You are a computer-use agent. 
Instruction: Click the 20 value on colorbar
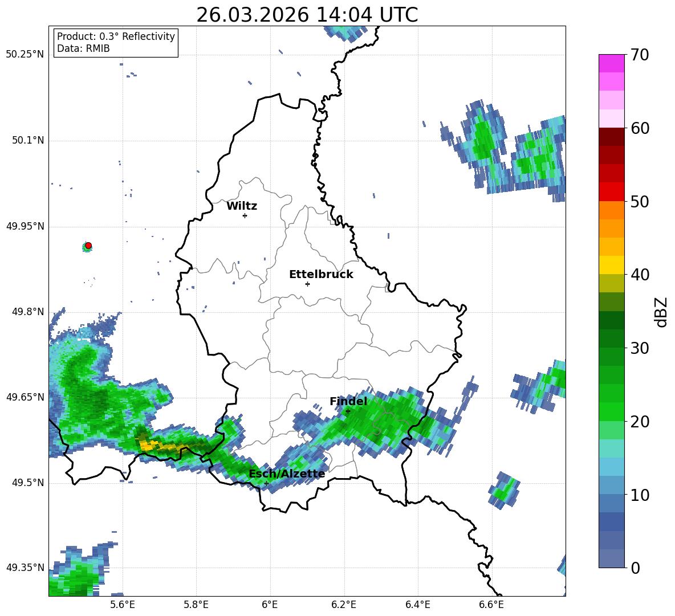point(640,422)
